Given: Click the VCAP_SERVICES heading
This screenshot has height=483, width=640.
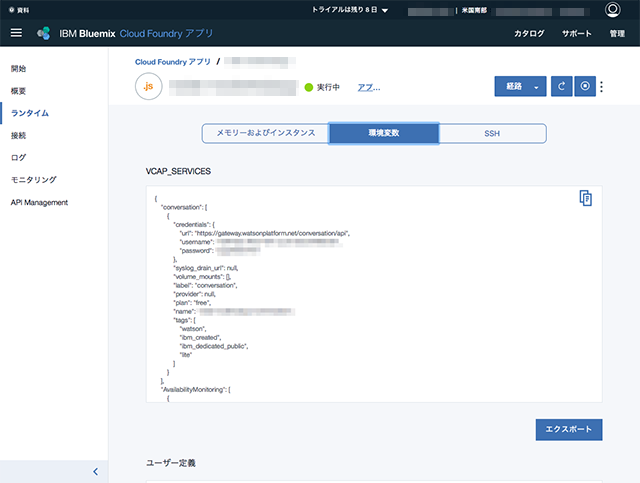Looking at the screenshot, I should pyautogui.click(x=178, y=171).
